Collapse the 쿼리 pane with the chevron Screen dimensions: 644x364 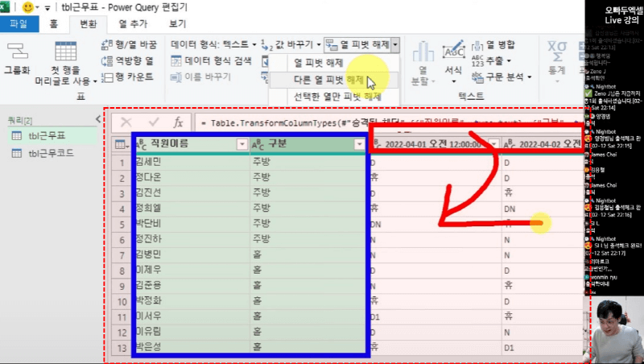[97, 119]
